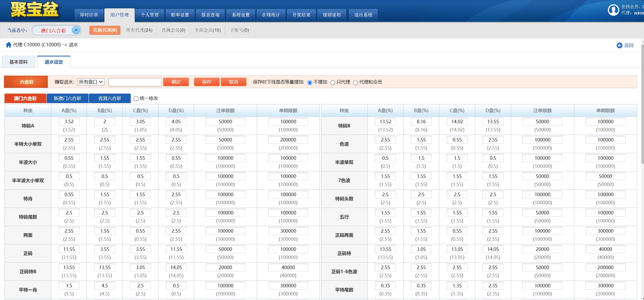Switch to 直属会员(0) tab
Image resolution: width=644 pixels, height=300 pixels.
[173, 30]
